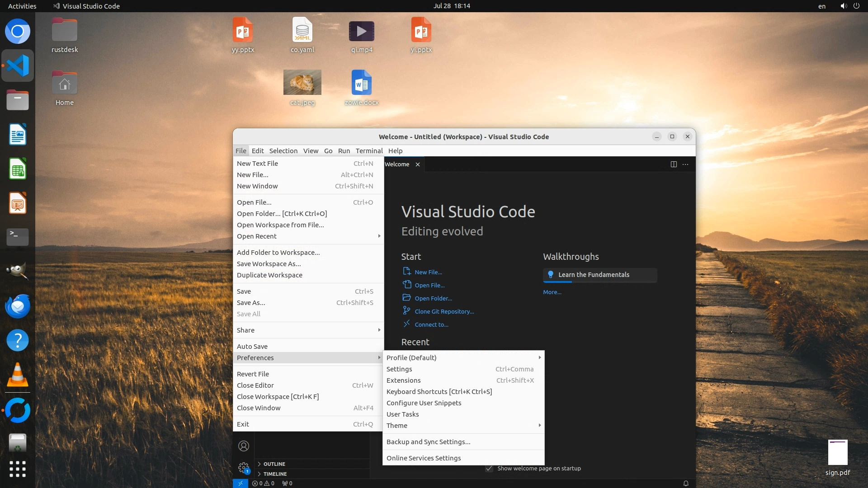
Task: Open the Manage gear icon
Action: [244, 467]
